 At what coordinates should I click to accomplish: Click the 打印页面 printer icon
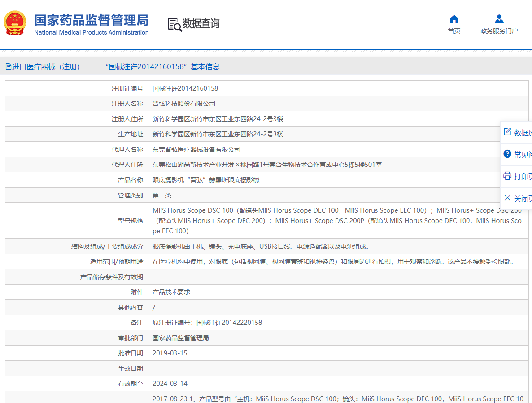507,176
